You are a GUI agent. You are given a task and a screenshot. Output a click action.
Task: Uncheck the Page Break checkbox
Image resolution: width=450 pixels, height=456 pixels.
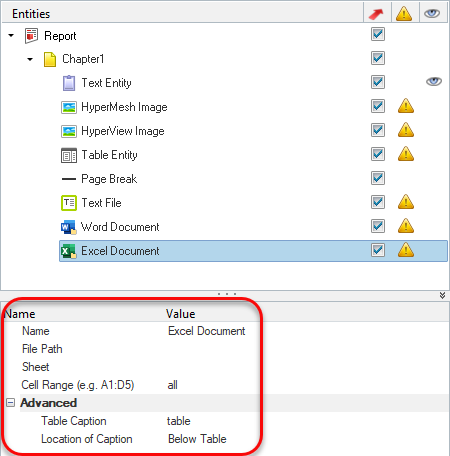[x=378, y=178]
